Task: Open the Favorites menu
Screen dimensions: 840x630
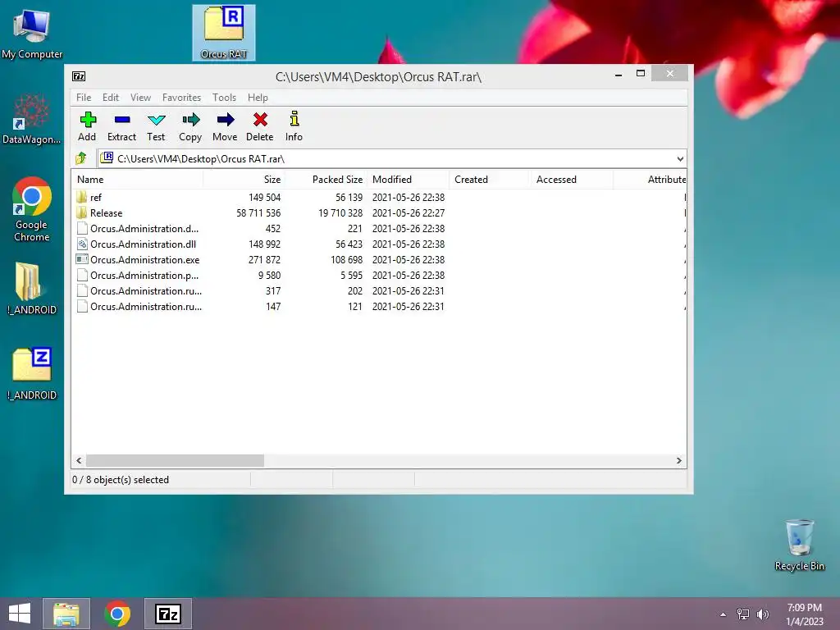Action: click(x=181, y=98)
